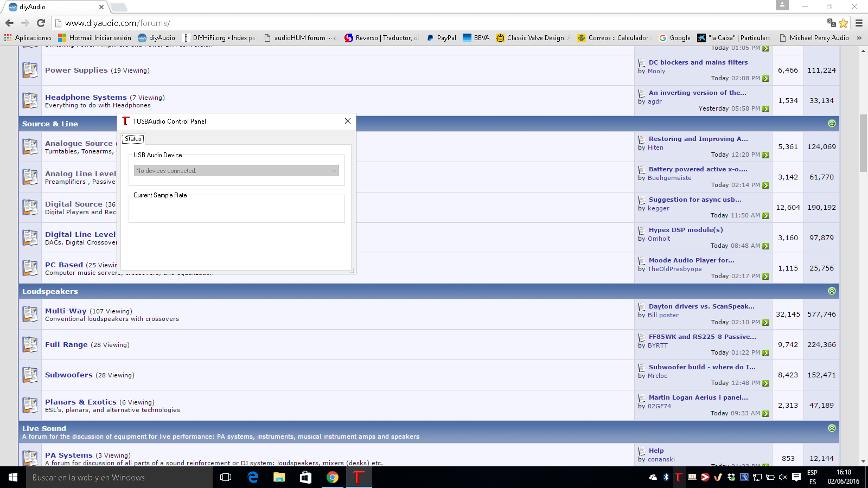
Task: Open the Subwoofers forum link
Action: [x=69, y=375]
